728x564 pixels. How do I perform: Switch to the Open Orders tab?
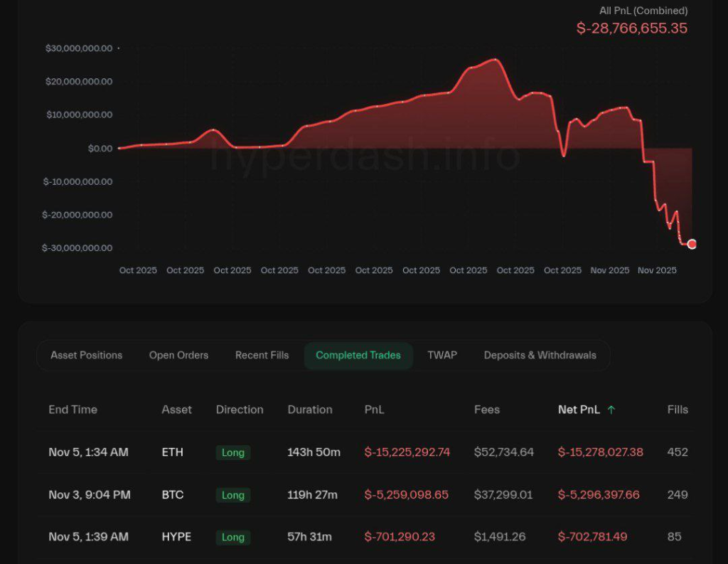coord(178,355)
